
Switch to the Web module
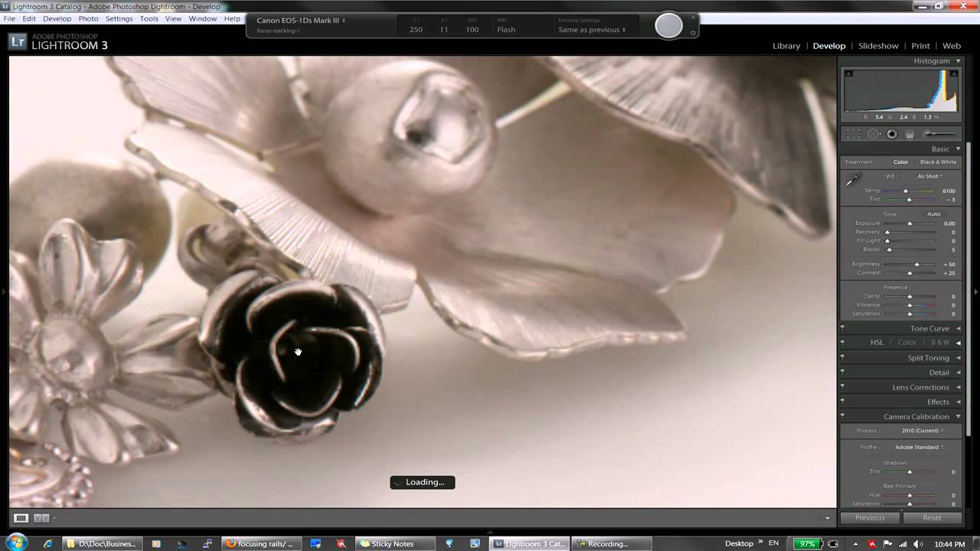pyautogui.click(x=952, y=46)
